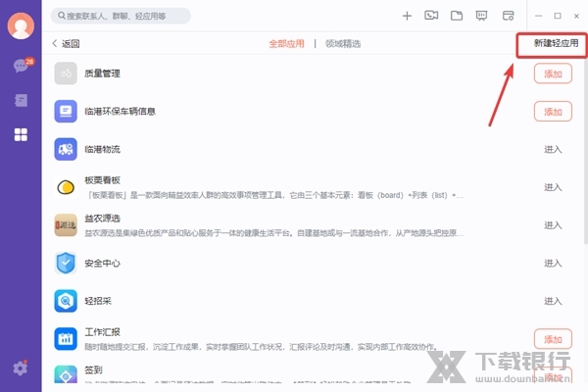The image size is (588, 392).
Task: Select the 轻招采 app name
Action: coord(98,301)
